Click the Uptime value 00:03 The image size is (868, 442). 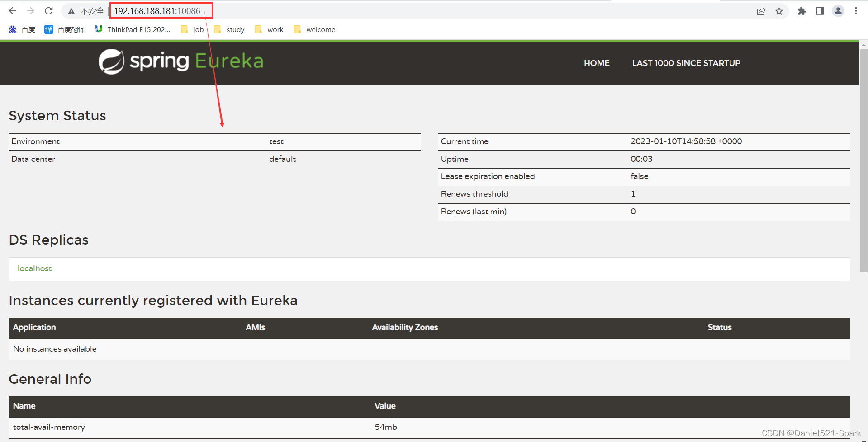641,159
